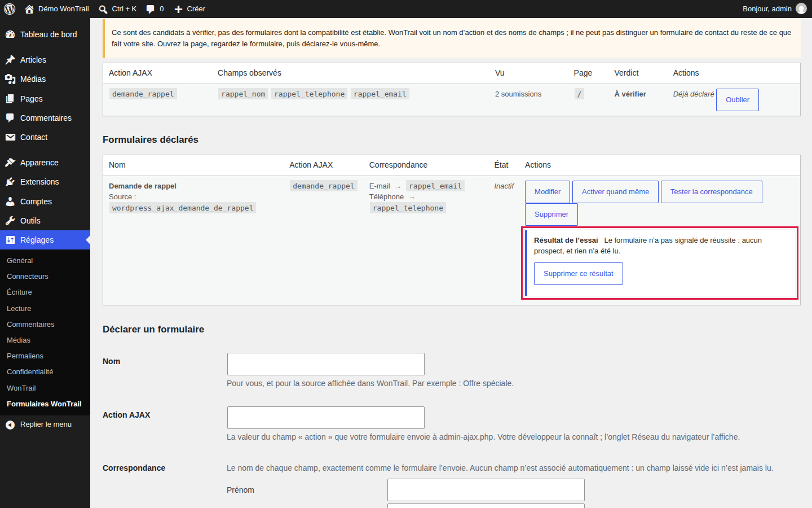The image size is (812, 508).
Task: Open the Ctrl + K search icon
Action: tap(103, 9)
